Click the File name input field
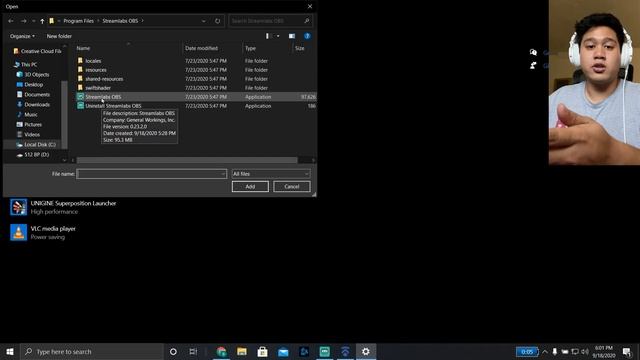The image size is (640, 360). point(151,174)
